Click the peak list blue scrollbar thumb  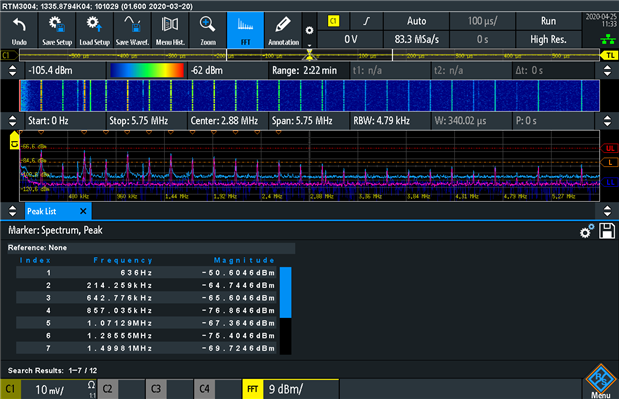[x=285, y=292]
